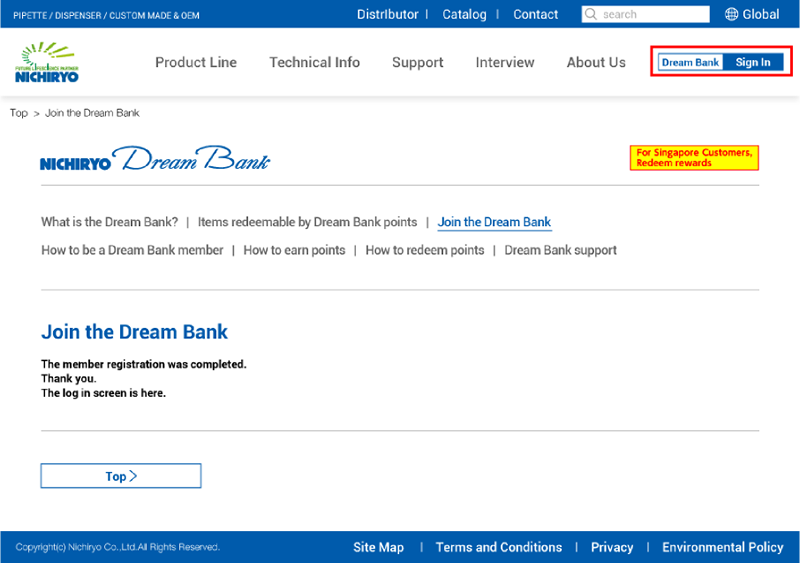800x563 pixels.
Task: Open What is the Dream Bank?
Action: [x=109, y=222]
